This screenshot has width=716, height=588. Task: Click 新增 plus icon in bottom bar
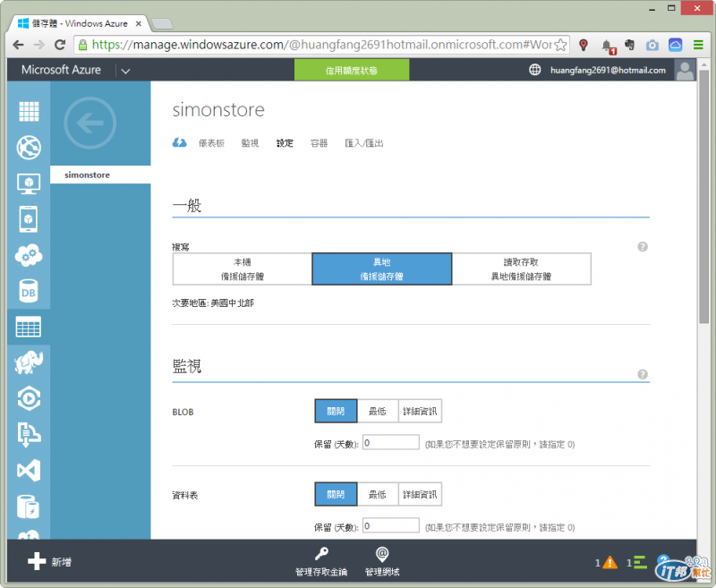coord(37,561)
